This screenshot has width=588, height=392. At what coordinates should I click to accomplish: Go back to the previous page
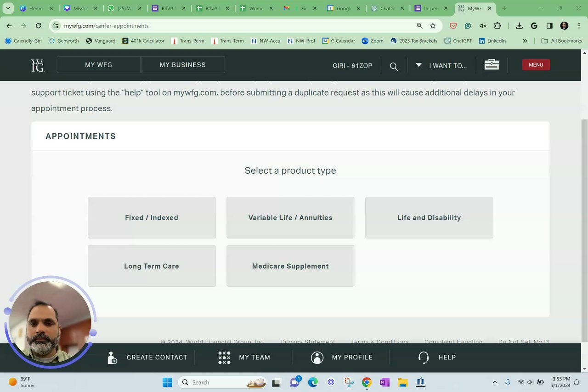click(9, 26)
